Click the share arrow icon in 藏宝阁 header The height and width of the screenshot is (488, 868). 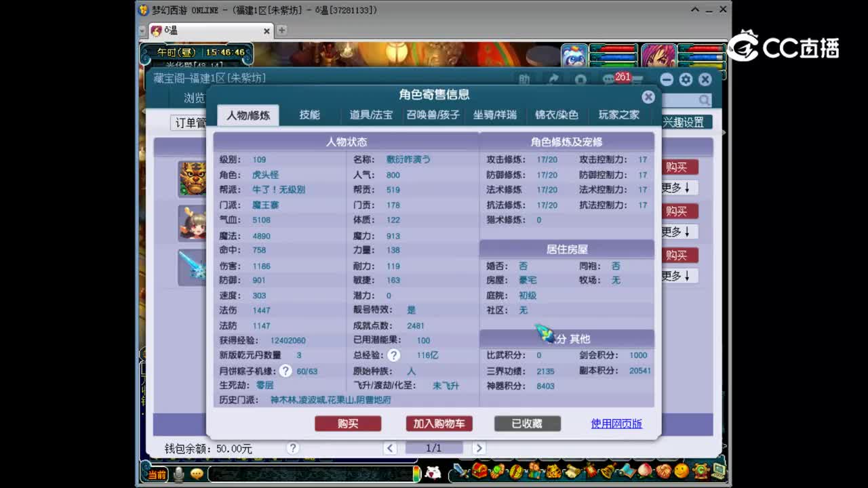[553, 80]
